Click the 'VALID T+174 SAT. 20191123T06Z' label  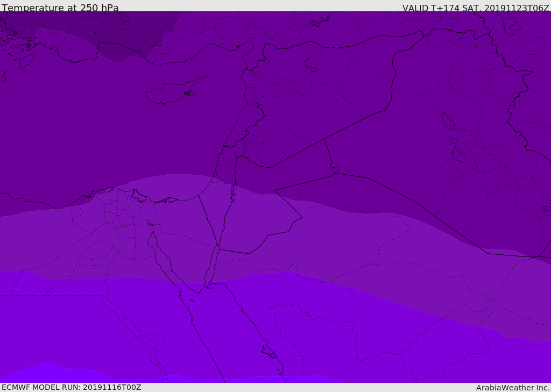(476, 8)
